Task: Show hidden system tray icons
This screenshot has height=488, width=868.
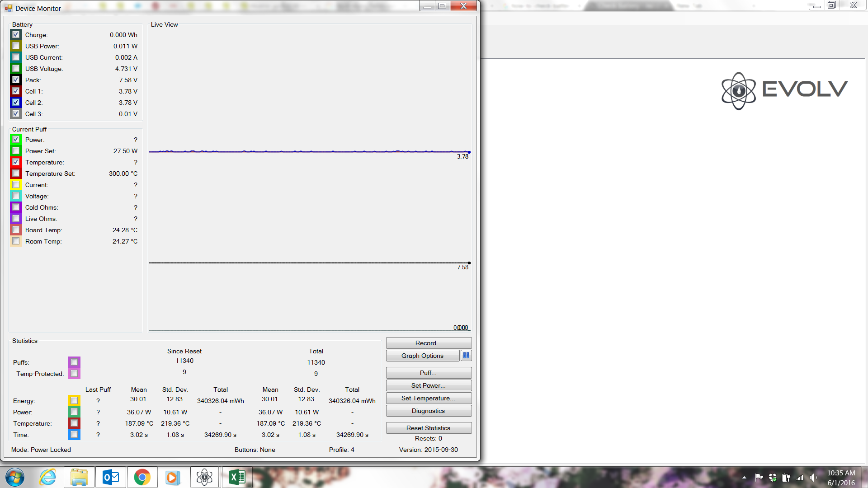Action: 744,478
